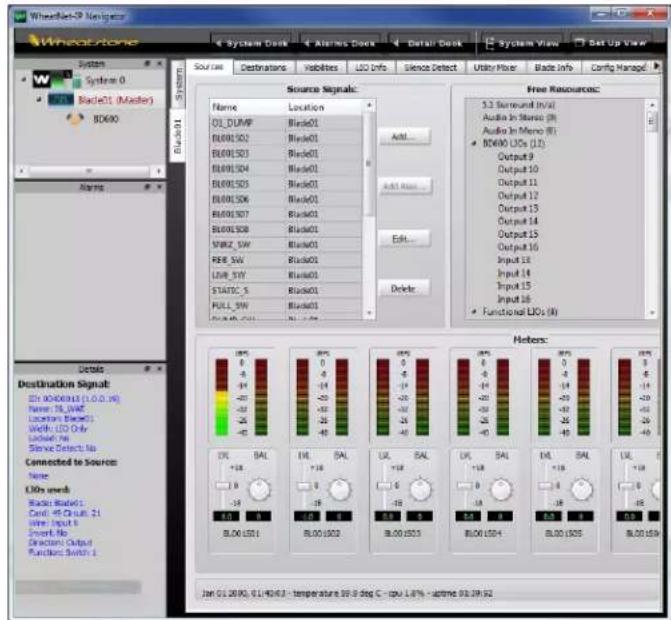671x620 pixels.
Task: Select Output 16 in Free Resources
Action: [518, 247]
